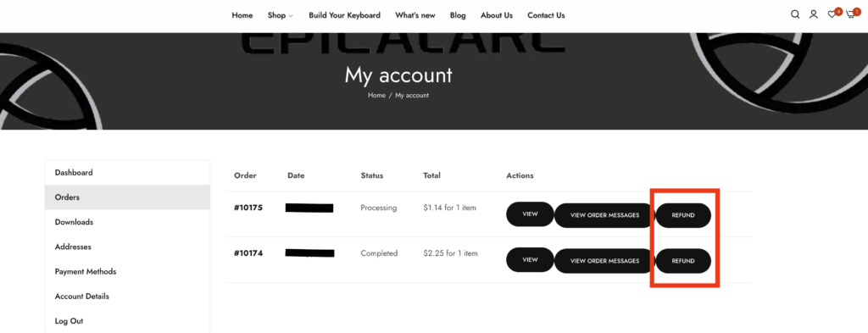Screen dimensions: 868x333
Task: Open the Contact Us page
Action: 546,15
